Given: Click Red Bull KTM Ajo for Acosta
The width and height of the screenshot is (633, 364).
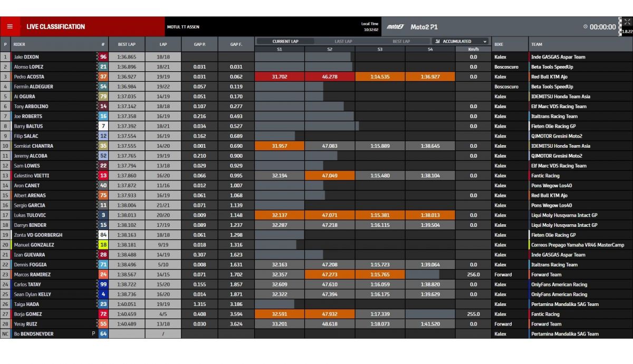Looking at the screenshot, I should point(550,77).
